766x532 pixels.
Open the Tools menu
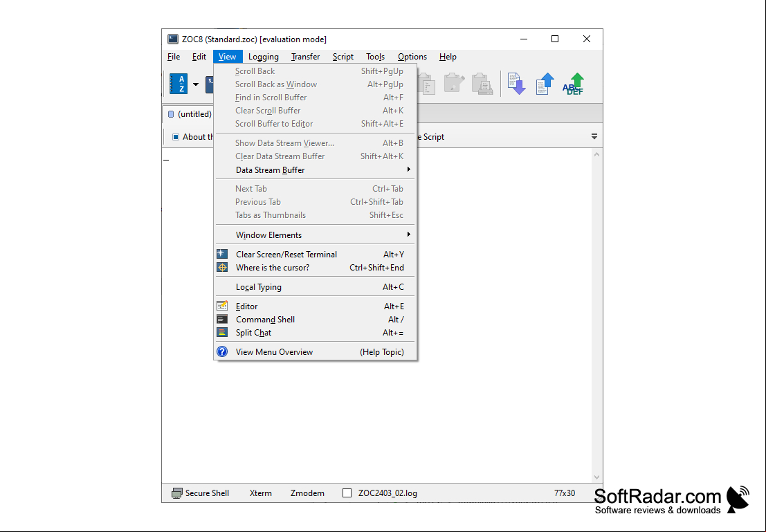coord(375,57)
